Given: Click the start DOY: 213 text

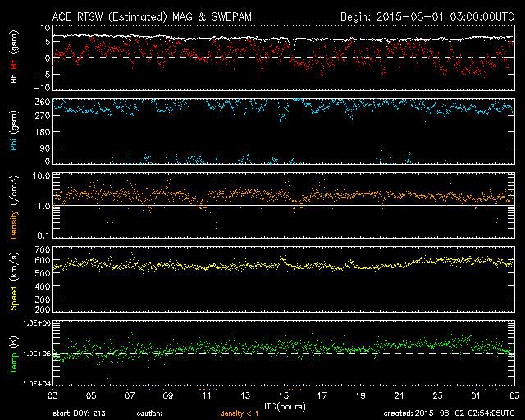Looking at the screenshot, I should pyautogui.click(x=80, y=413).
